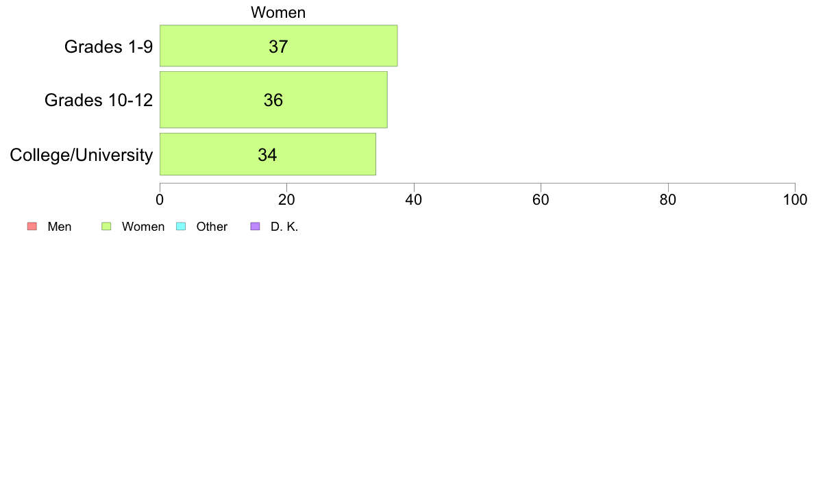Viewport: 814px width, 504px height.
Task: Click the 100 tick on x-axis
Action: (x=795, y=200)
